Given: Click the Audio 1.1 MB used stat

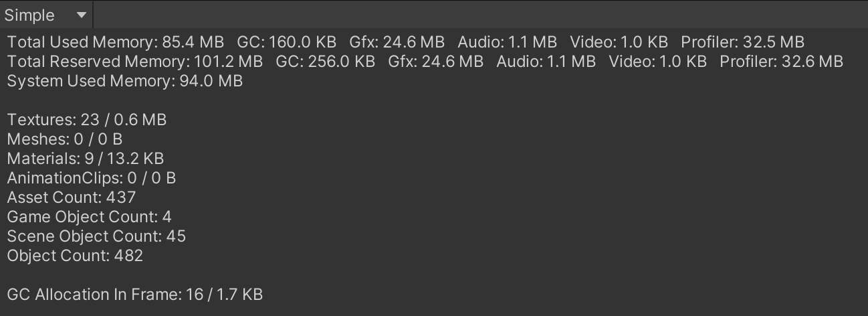Looking at the screenshot, I should click(x=507, y=42).
